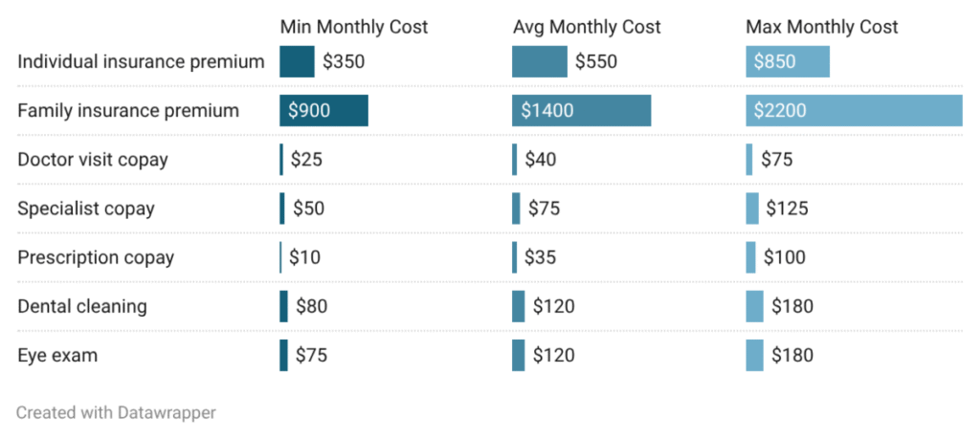Viewport: 980px width, 439px height.
Task: Click the individual premium minimum cost bar
Action: click(x=297, y=62)
